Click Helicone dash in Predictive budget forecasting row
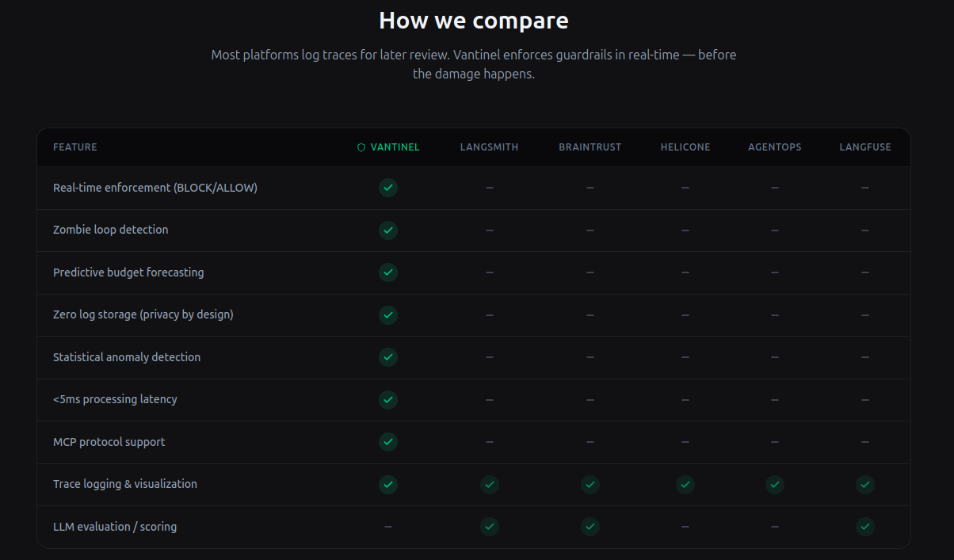The height and width of the screenshot is (560, 954). point(685,272)
